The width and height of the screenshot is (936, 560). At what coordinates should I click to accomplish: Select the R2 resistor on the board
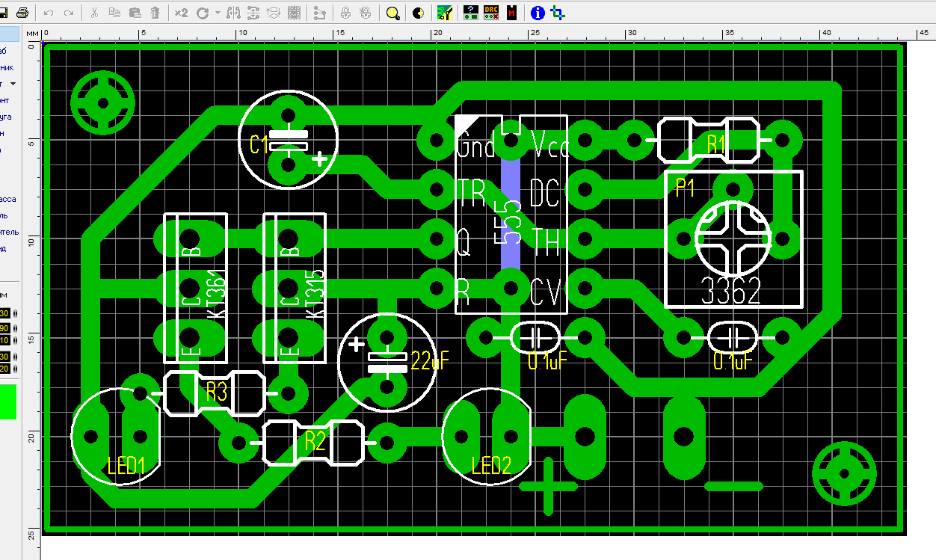(315, 442)
